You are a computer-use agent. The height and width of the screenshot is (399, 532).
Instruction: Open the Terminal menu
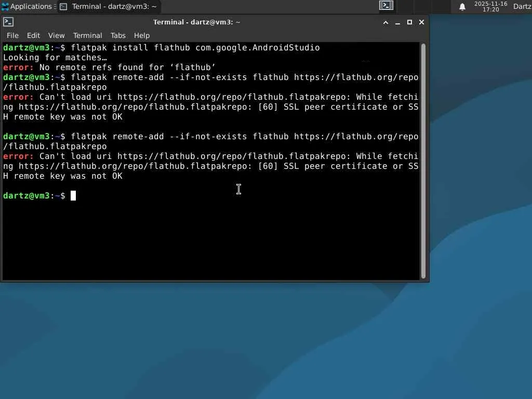click(x=87, y=35)
